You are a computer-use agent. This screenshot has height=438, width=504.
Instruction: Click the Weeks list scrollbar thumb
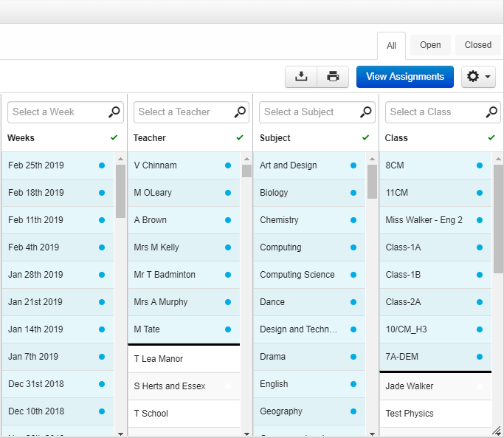[x=120, y=191]
